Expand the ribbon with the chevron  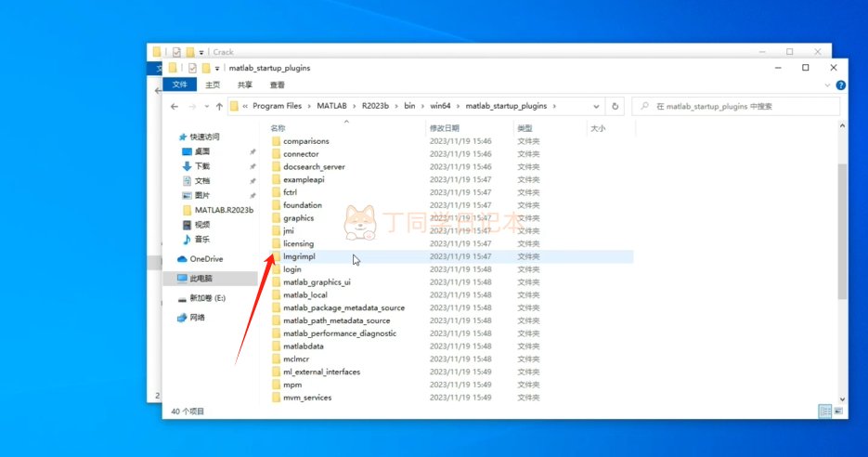pyautogui.click(x=828, y=85)
